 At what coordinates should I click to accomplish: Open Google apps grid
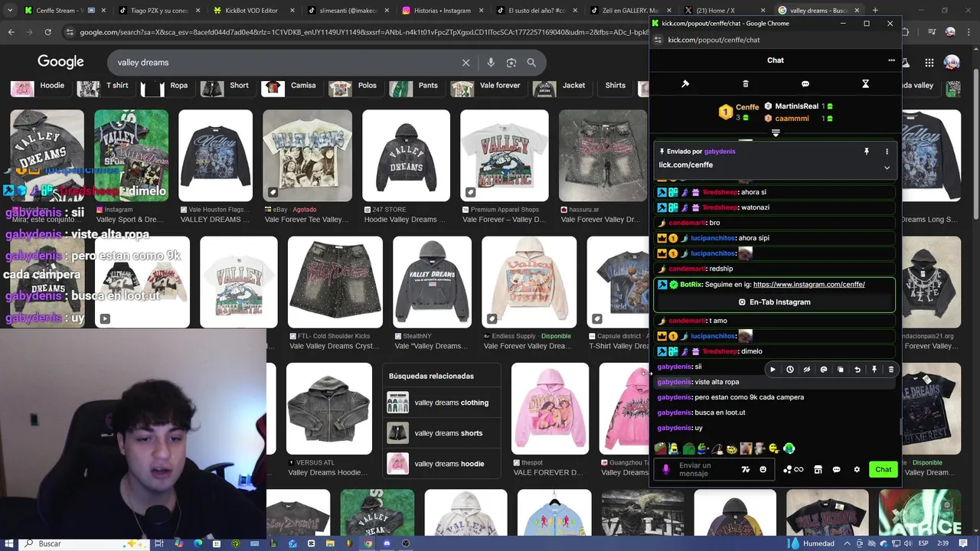click(929, 63)
